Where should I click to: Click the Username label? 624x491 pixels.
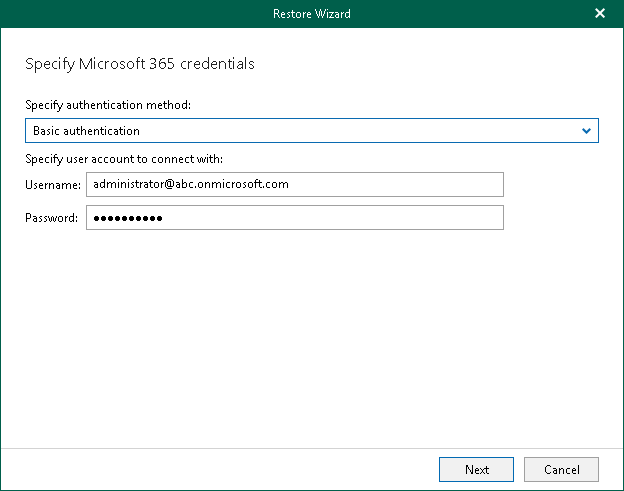click(53, 185)
